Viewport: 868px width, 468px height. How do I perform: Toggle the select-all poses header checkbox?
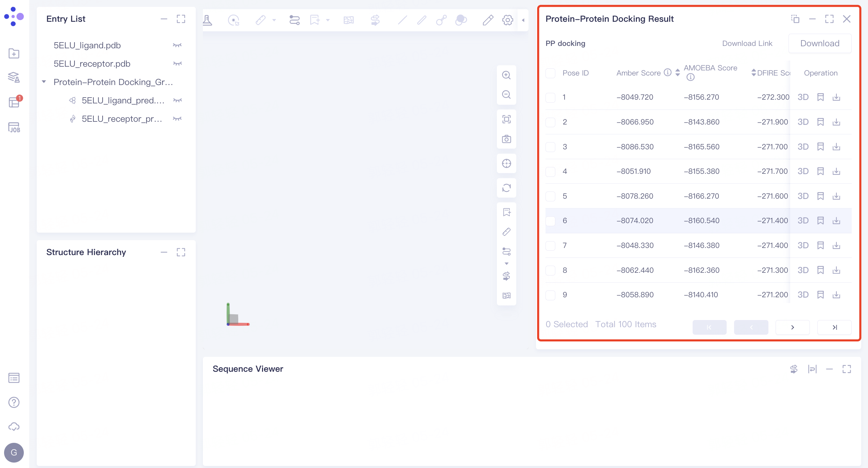(x=550, y=73)
